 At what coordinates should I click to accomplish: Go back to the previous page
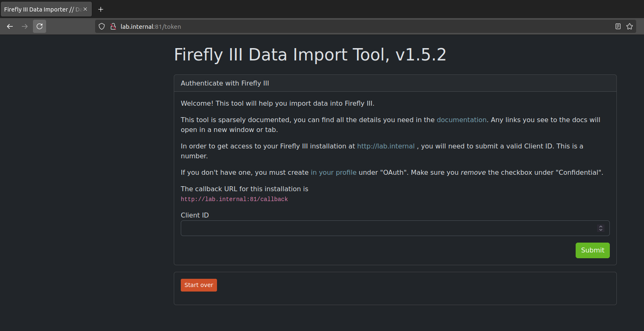tap(10, 27)
